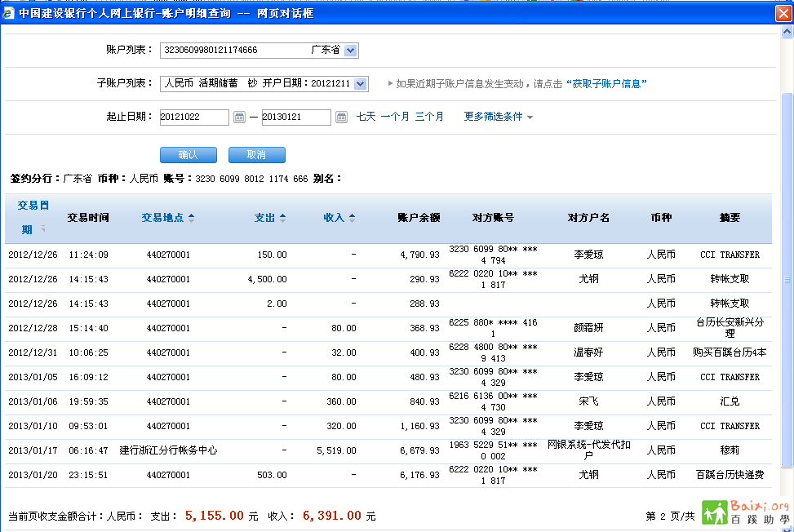This screenshot has height=532, width=794.
Task: Click summary text 汇兑
Action: tap(730, 401)
